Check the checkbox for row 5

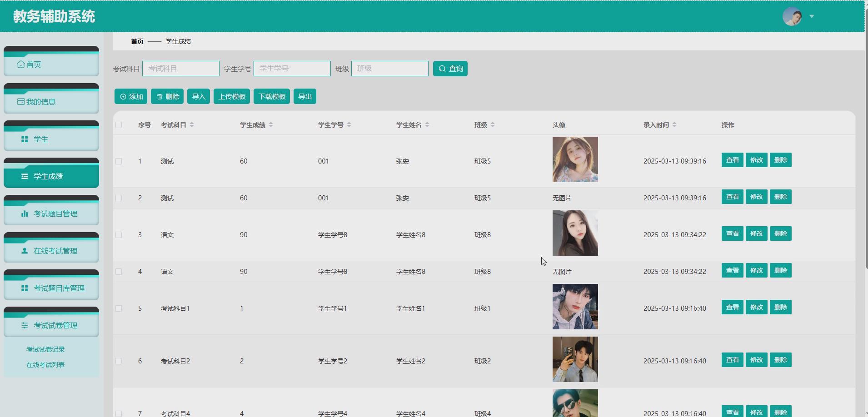119,308
